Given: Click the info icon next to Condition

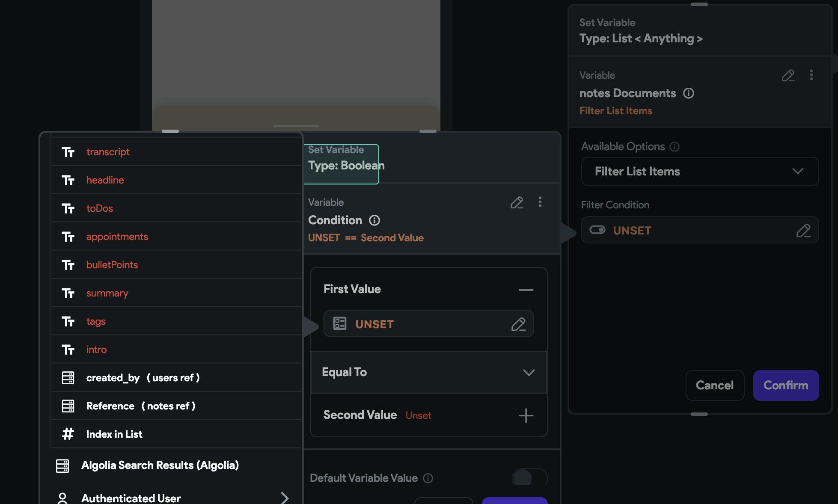Looking at the screenshot, I should pos(374,220).
